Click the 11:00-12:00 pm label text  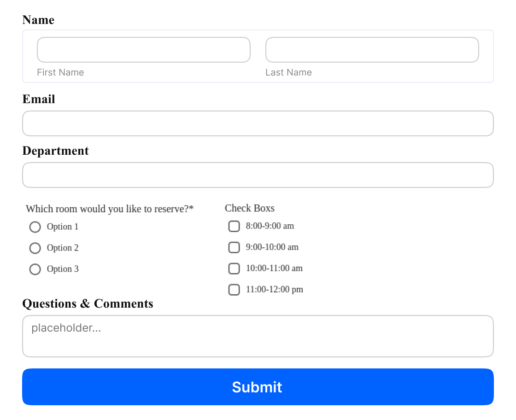(275, 289)
